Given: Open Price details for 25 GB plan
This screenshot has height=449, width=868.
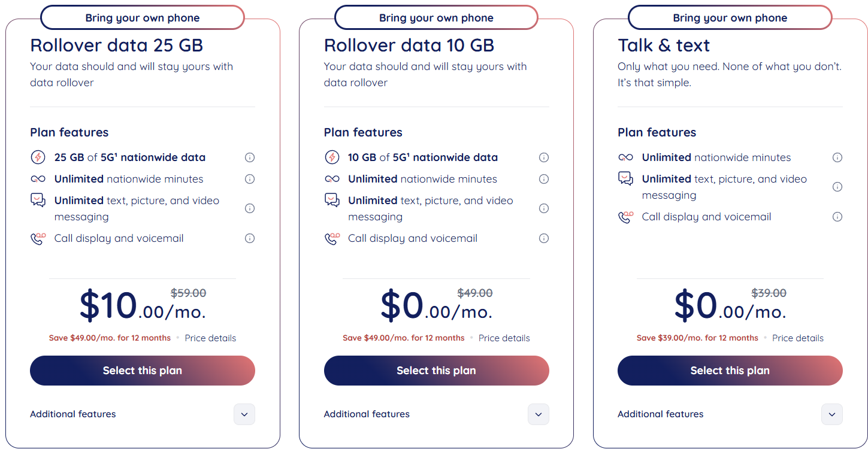Looking at the screenshot, I should [210, 338].
